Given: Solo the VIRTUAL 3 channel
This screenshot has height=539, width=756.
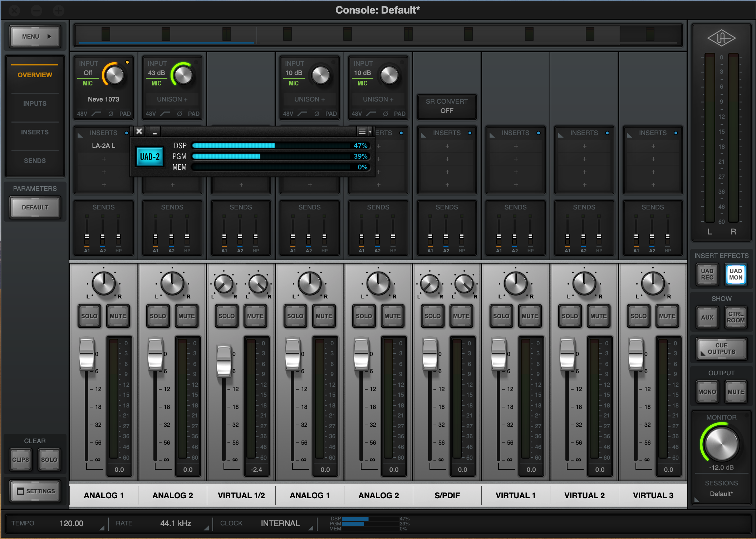Looking at the screenshot, I should [638, 316].
